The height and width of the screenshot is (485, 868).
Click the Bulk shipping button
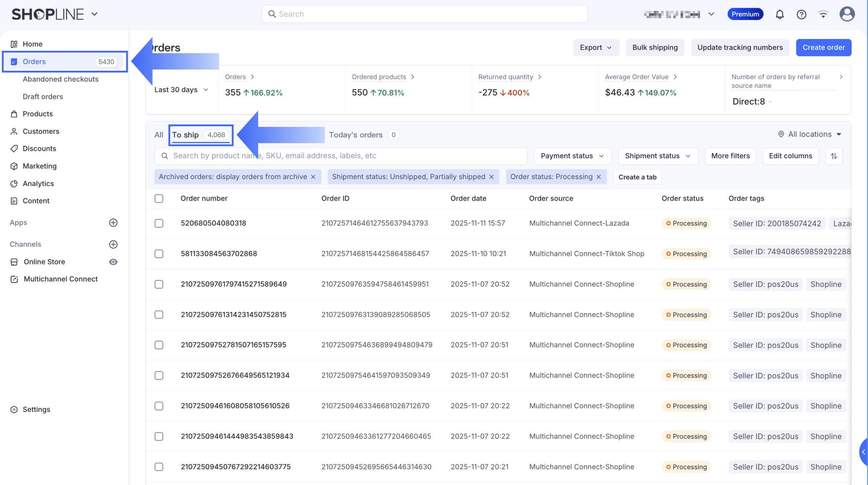tap(655, 48)
